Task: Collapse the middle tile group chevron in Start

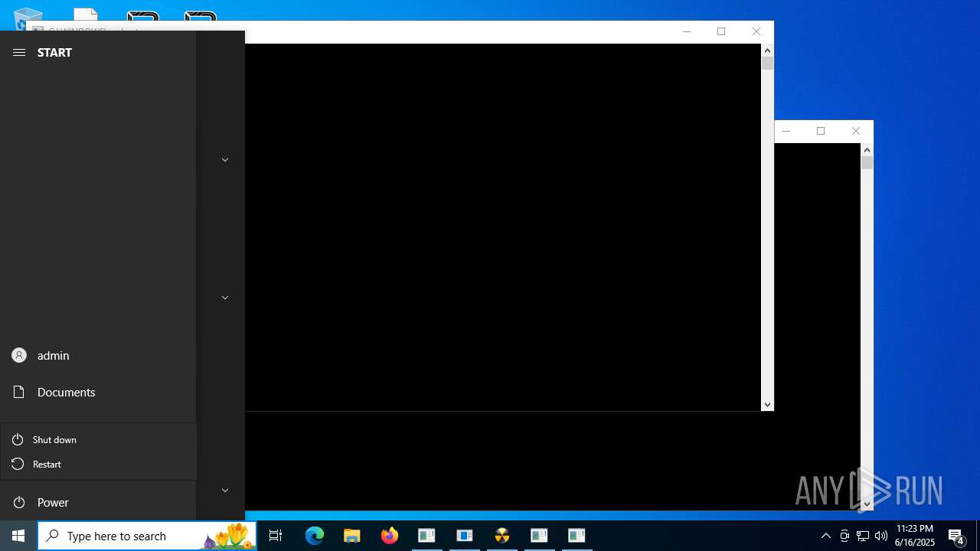Action: pyautogui.click(x=225, y=298)
